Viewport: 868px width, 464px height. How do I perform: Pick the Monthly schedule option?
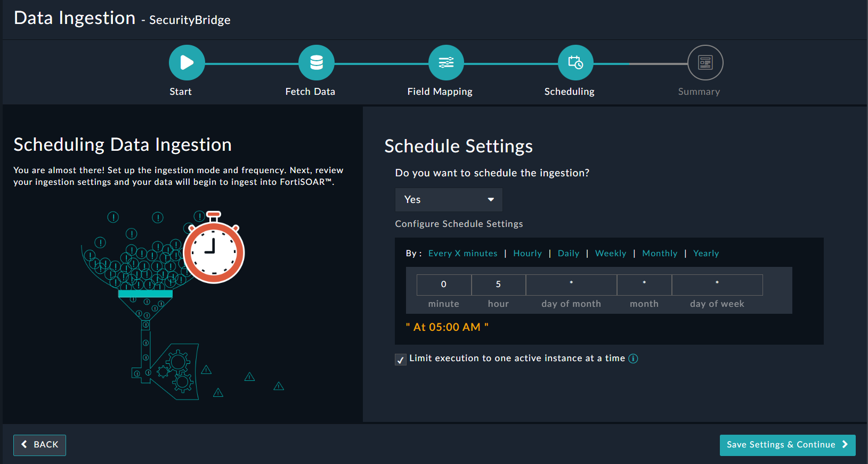[x=660, y=254]
